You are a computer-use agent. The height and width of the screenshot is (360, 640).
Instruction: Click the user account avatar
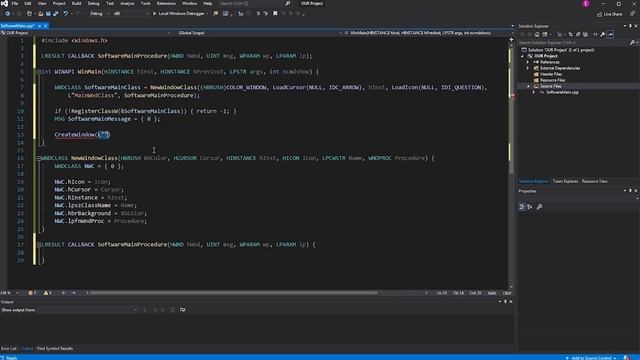pyautogui.click(x=586, y=3)
